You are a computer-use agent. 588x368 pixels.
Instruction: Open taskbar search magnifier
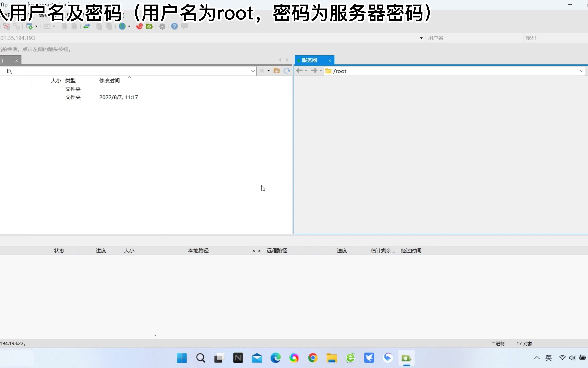point(201,358)
